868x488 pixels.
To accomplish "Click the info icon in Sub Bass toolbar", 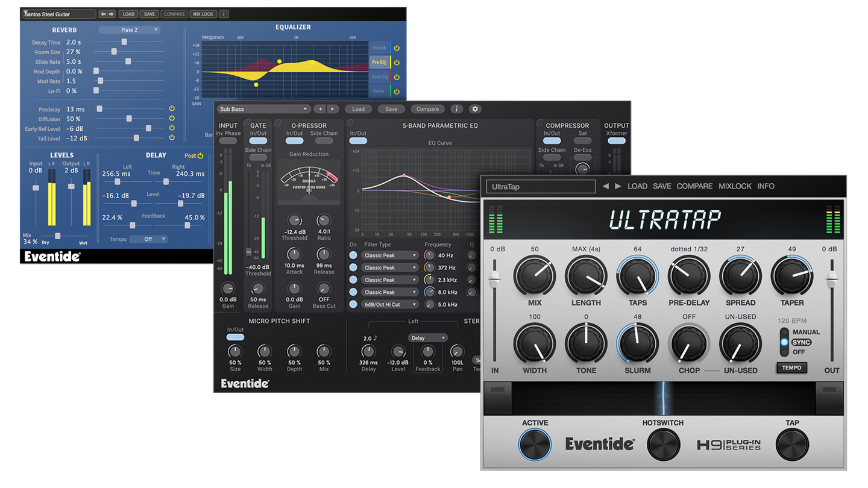I will tap(456, 109).
